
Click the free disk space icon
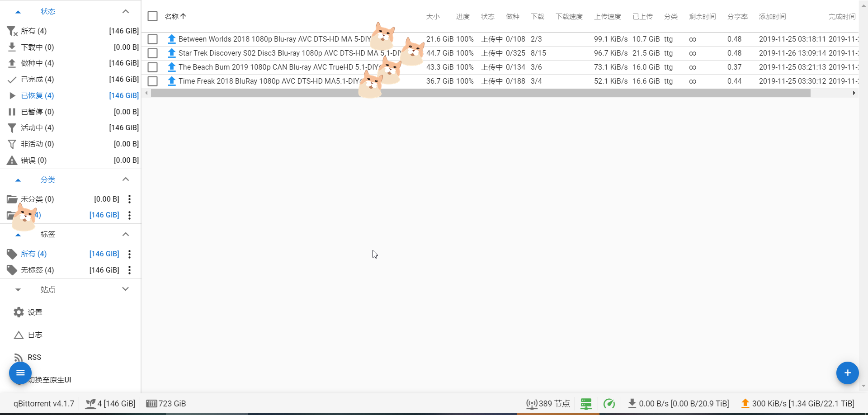[x=151, y=404]
